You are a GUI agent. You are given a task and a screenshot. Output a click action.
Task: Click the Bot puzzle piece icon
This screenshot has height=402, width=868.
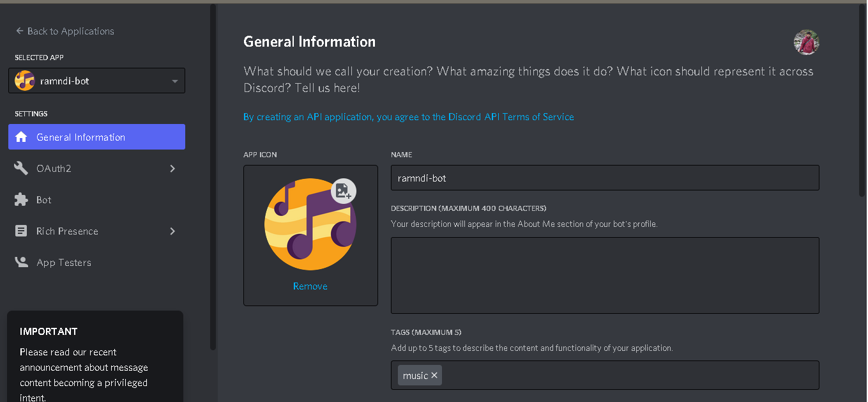tap(21, 199)
